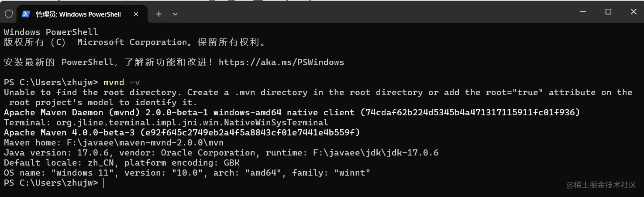The width and height of the screenshot is (644, 197).
Task: Click the administrator shield icon
Action: click(9, 14)
